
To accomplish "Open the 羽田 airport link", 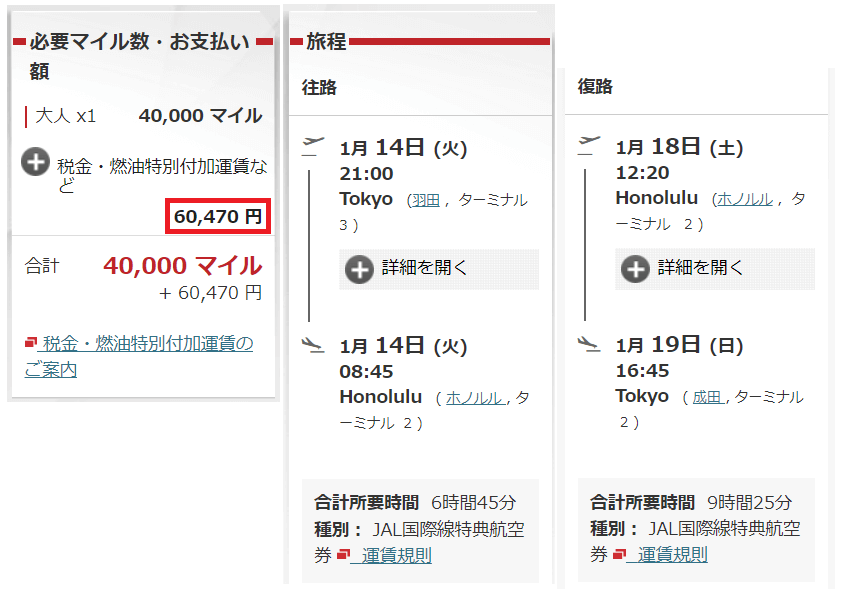I will tap(426, 200).
